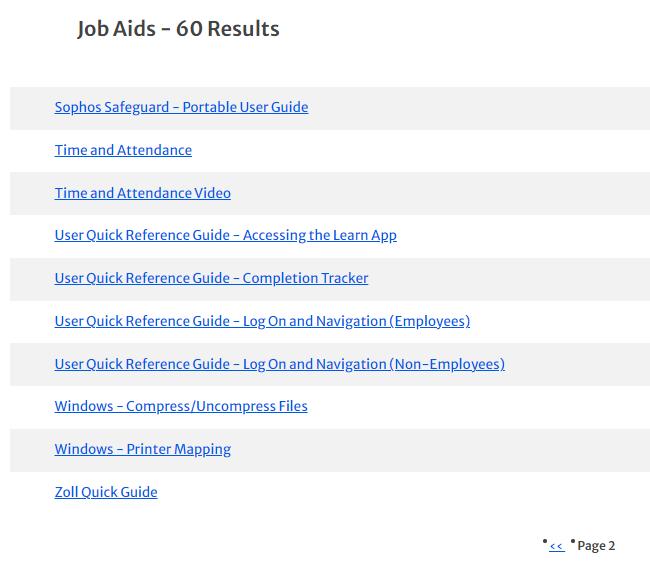Go to previous page with << link
650x576 pixels.
click(557, 546)
